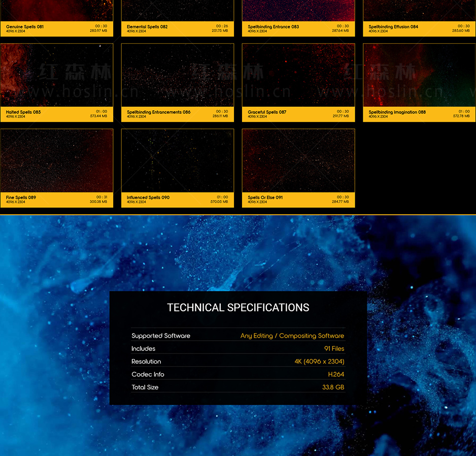Click the Genuine Spells 081 title

[x=24, y=27]
